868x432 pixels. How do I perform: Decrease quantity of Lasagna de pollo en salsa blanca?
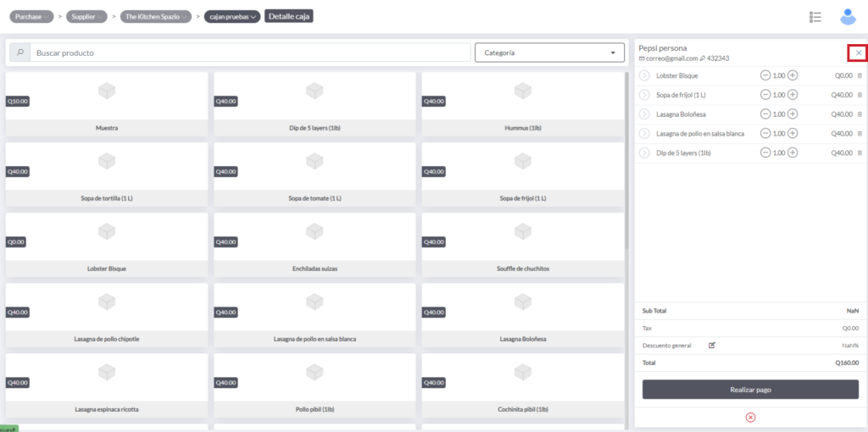coord(765,133)
